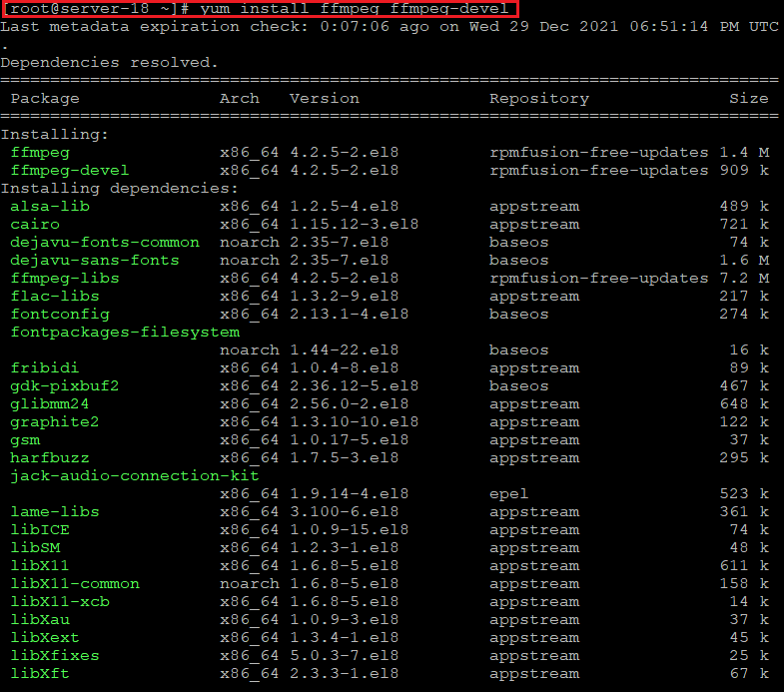Select the libICE package name
Viewport: 784px width, 692px height.
[40, 530]
